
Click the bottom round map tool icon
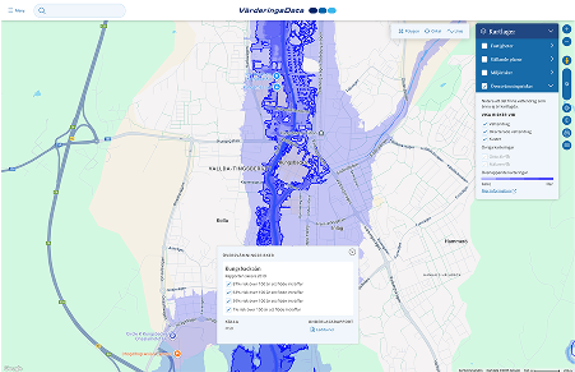567,145
